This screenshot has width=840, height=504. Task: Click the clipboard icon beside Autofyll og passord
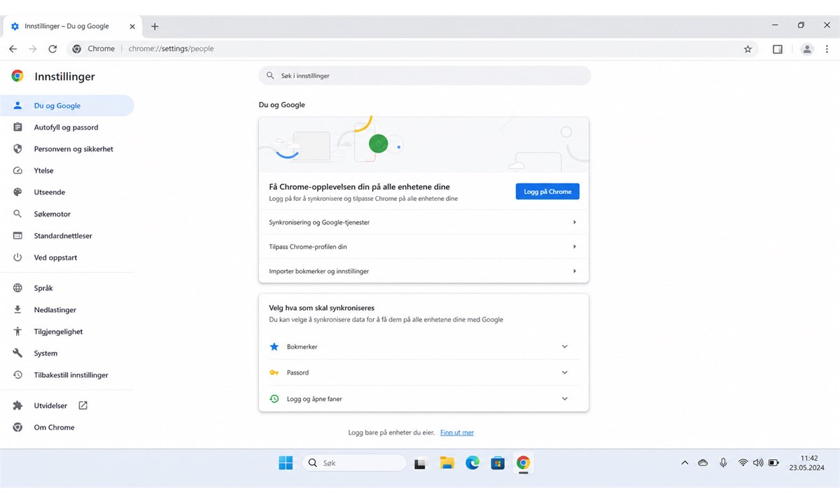point(18,127)
